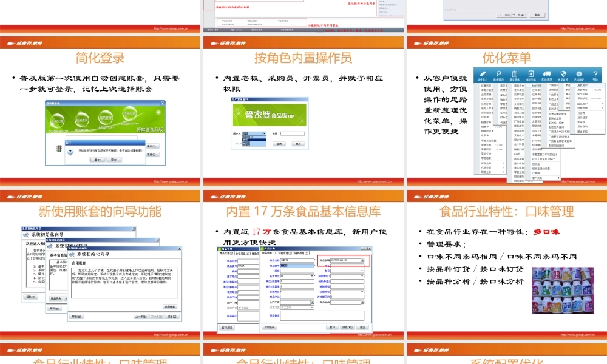Screen dimensions: 607x364
Task: Open the 用户名 dropdown on the login dialog
Action: (264, 133)
